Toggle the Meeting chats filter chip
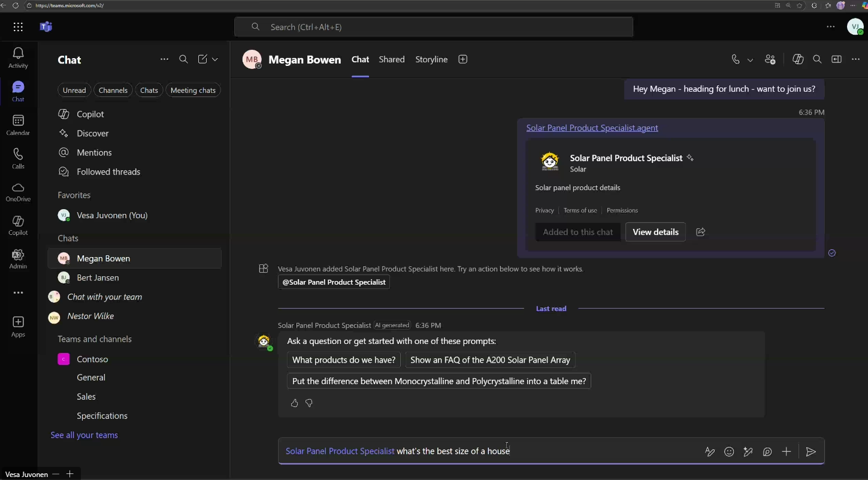 click(x=193, y=90)
